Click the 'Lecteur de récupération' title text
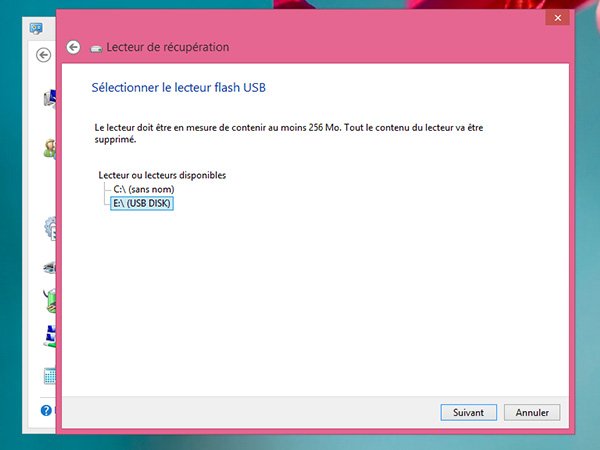The image size is (600, 450). pyautogui.click(x=168, y=47)
